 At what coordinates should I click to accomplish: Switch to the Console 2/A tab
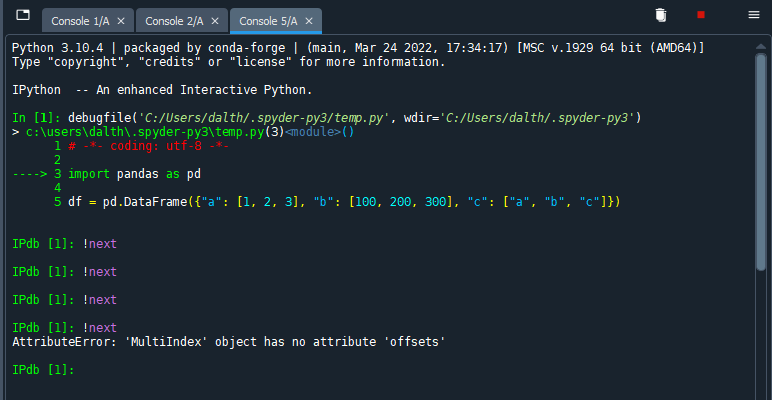click(x=174, y=21)
